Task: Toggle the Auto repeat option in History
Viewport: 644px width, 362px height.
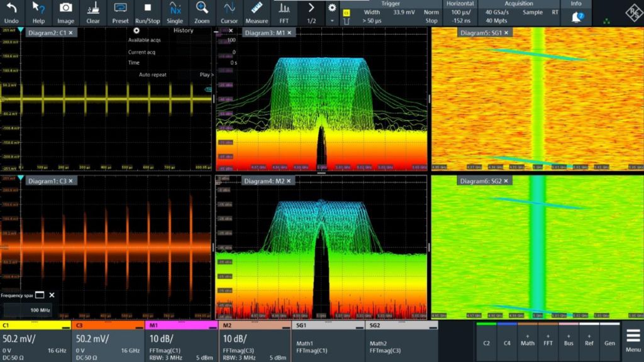Action: (x=154, y=74)
